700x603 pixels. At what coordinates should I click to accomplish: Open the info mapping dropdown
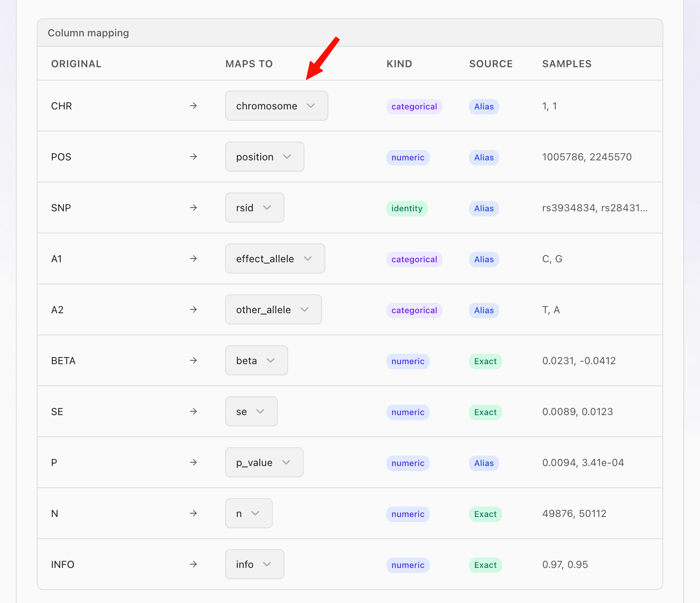254,564
